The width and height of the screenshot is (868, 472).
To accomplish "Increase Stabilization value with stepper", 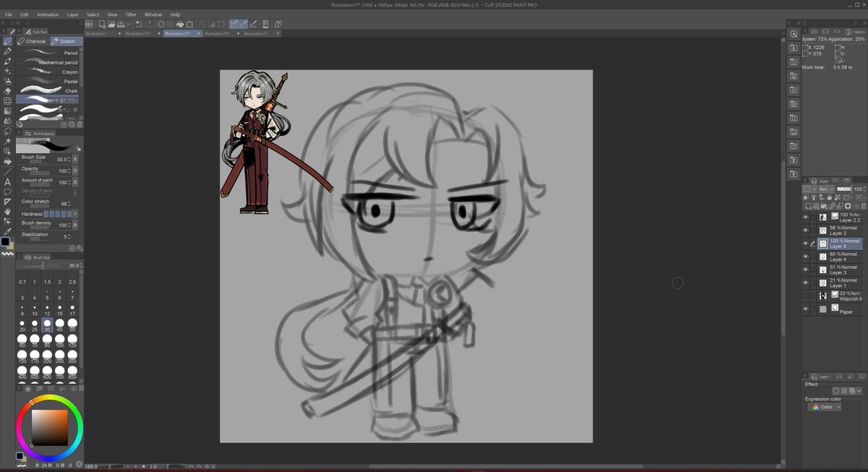I will (70, 236).
